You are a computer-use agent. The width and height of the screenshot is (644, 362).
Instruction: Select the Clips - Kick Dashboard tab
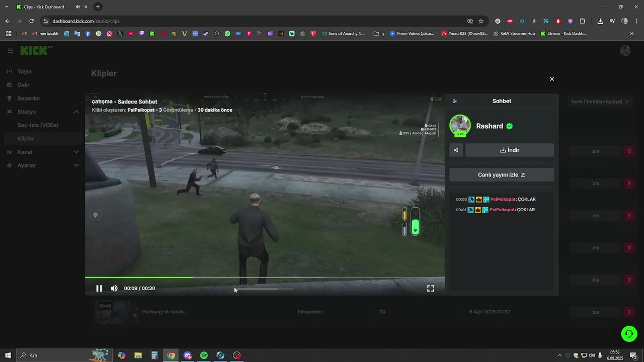point(51,7)
